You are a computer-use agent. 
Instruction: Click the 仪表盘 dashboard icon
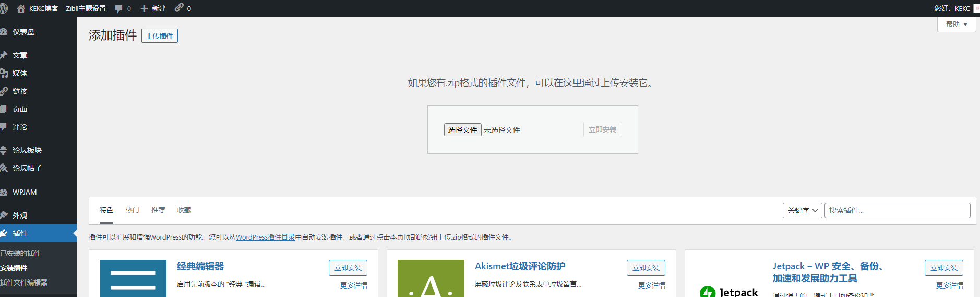3,32
